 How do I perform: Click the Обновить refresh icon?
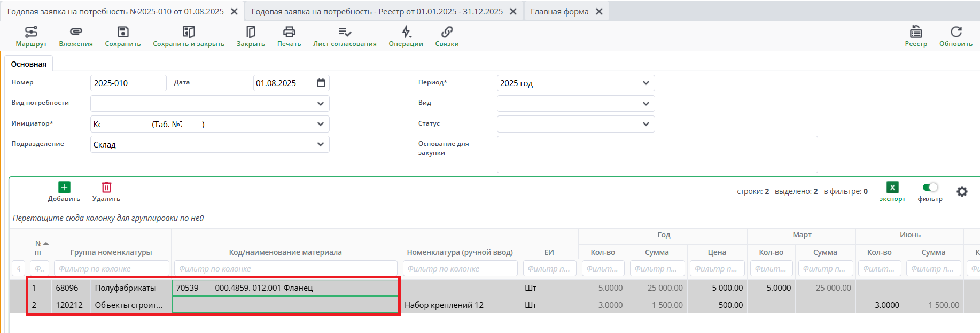click(956, 33)
